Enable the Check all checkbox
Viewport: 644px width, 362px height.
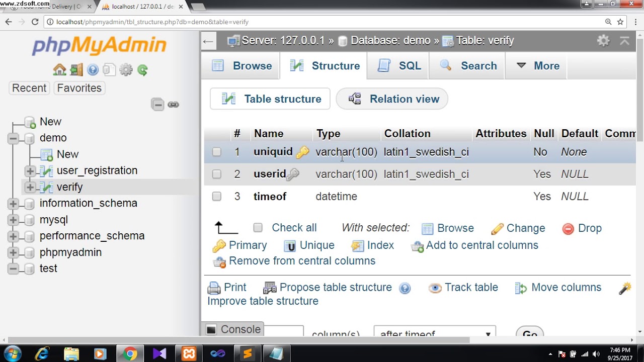[x=258, y=228]
